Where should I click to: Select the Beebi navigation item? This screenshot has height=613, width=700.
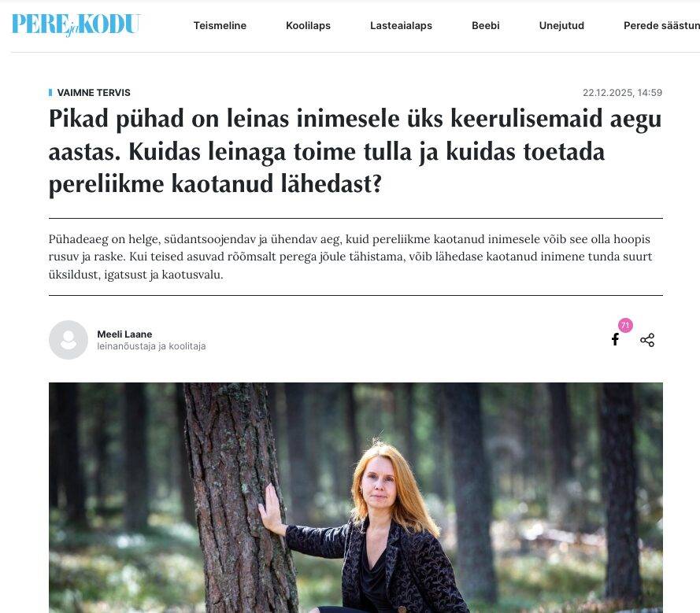tap(485, 25)
